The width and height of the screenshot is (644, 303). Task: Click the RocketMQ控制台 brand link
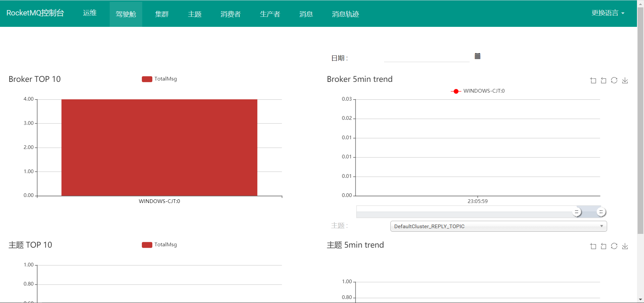35,13
